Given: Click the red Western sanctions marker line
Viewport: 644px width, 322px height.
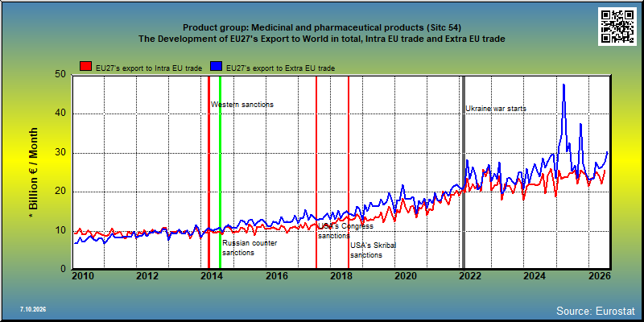Looking at the screenshot, I should pyautogui.click(x=208, y=172).
